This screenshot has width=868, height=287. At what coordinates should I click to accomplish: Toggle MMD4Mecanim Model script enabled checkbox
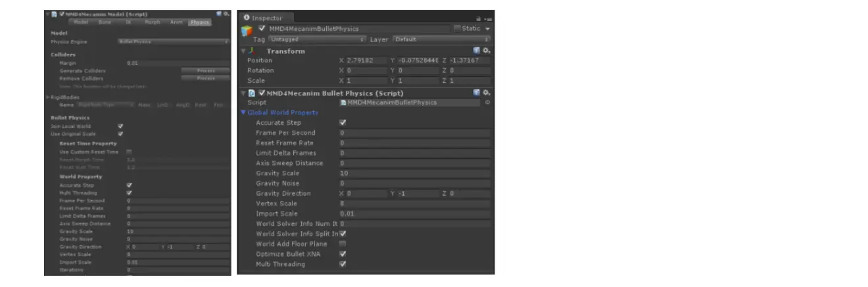(62, 14)
